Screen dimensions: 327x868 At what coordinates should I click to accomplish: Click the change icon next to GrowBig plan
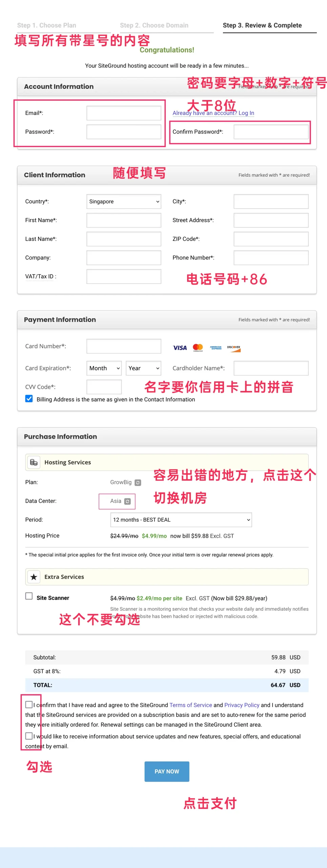pyautogui.click(x=138, y=482)
